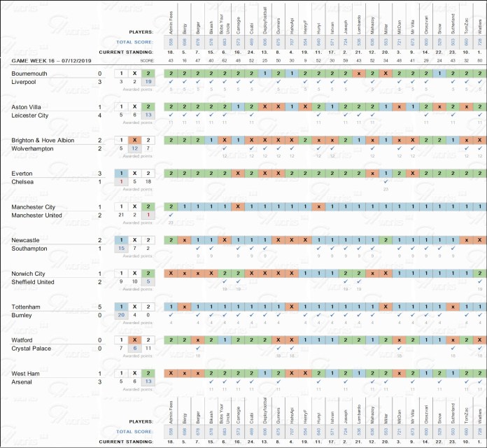Open the Crystal Palace team entry
The height and width of the screenshot is (448, 487).
point(33,349)
